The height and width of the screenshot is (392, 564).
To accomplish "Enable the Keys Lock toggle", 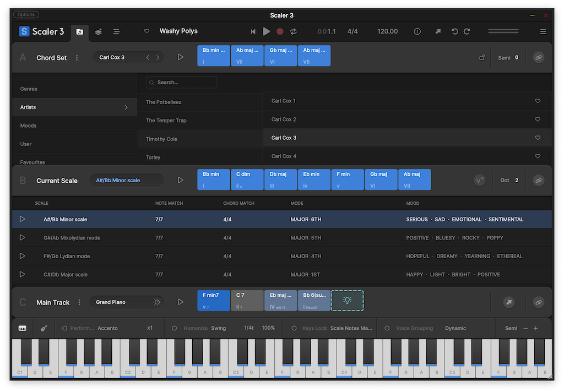I will (294, 328).
